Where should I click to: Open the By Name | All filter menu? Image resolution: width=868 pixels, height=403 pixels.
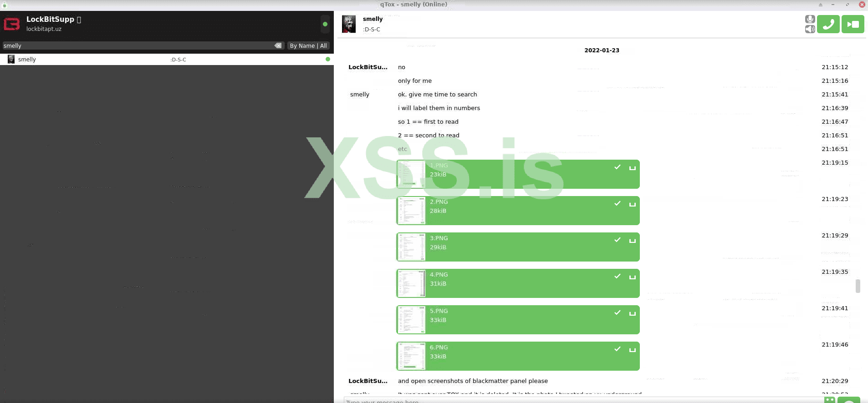pyautogui.click(x=308, y=45)
